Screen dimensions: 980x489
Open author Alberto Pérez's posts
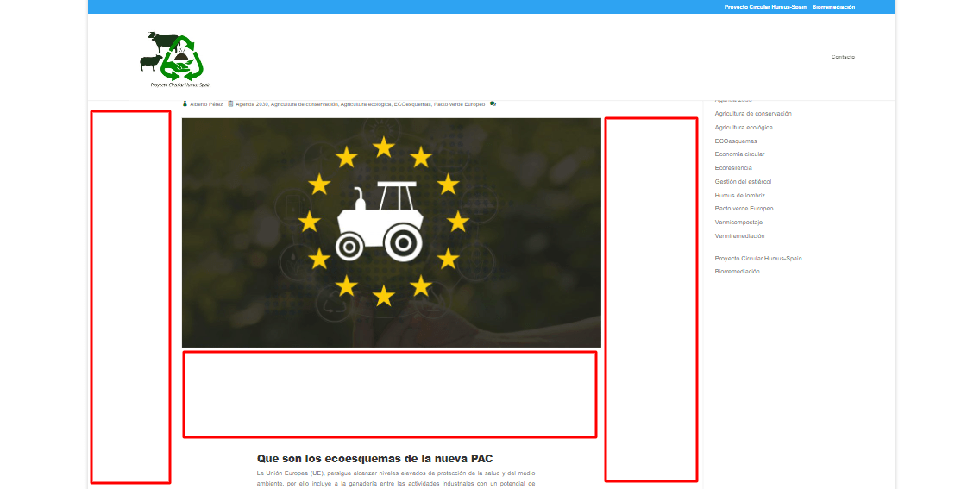206,104
